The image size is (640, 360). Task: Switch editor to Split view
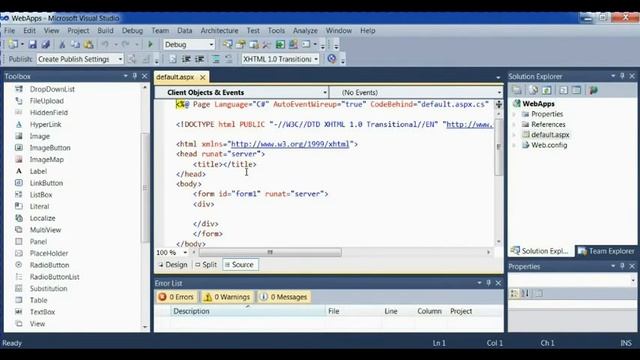206,264
